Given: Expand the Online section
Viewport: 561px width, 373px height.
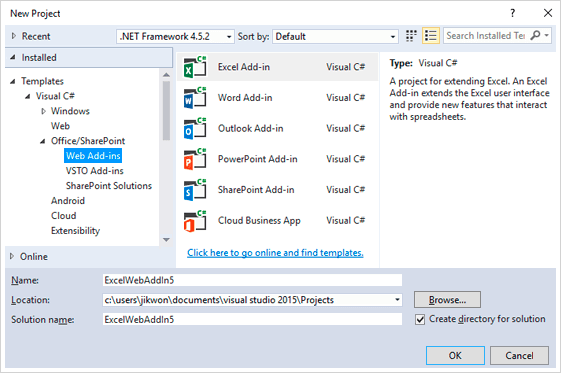Looking at the screenshot, I should pos(12,256).
